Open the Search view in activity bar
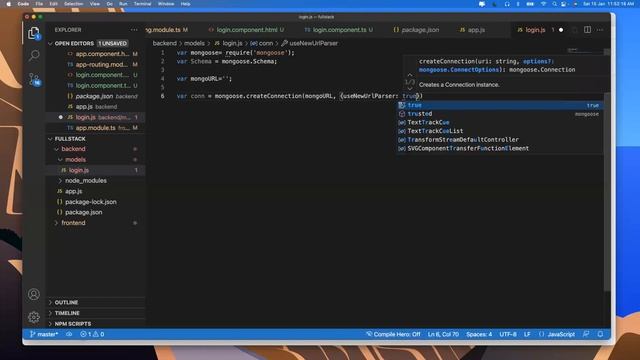 pos(34,55)
